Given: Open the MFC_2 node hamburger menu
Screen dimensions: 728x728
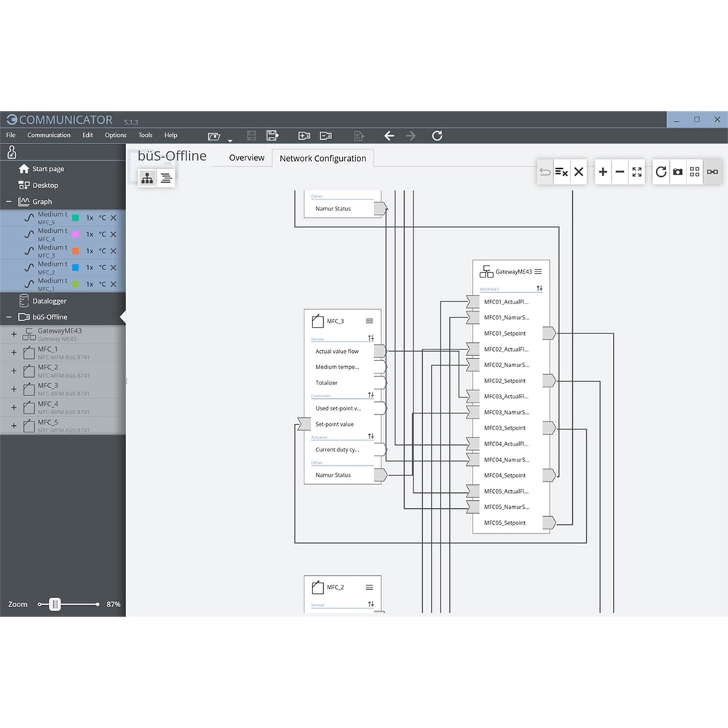Looking at the screenshot, I should click(370, 587).
